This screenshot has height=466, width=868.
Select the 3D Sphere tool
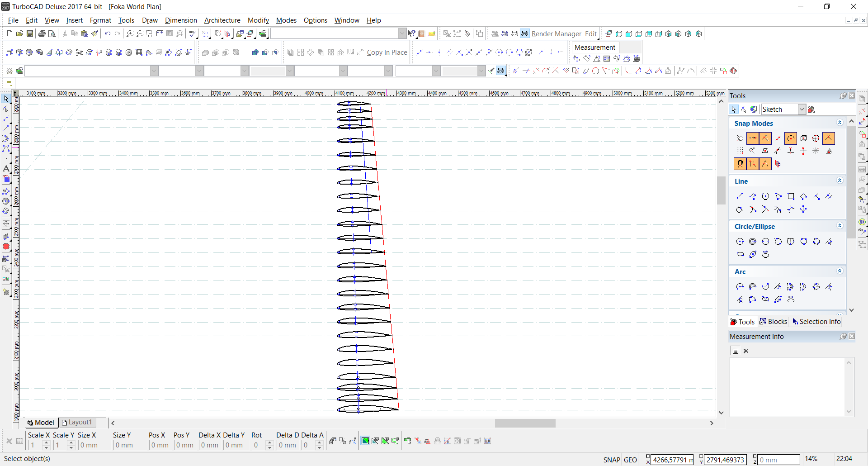point(29,52)
